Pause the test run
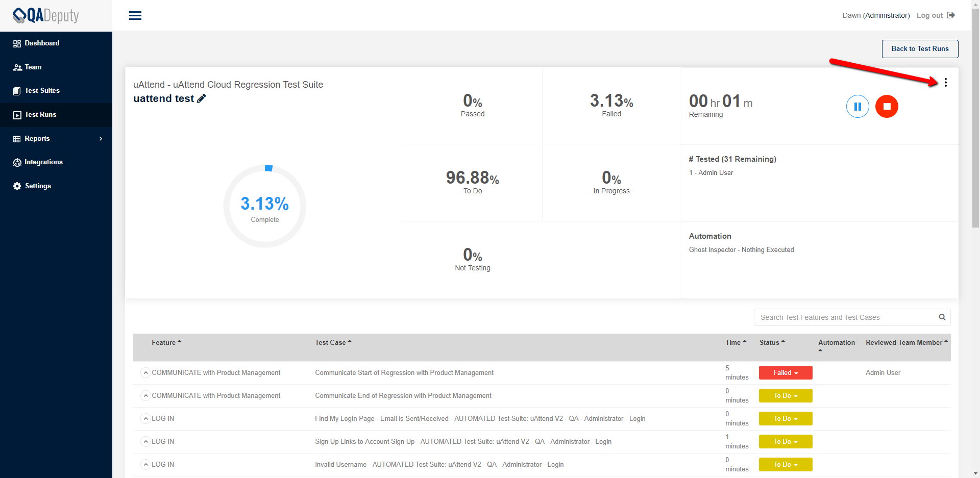The image size is (980, 478). tap(857, 107)
